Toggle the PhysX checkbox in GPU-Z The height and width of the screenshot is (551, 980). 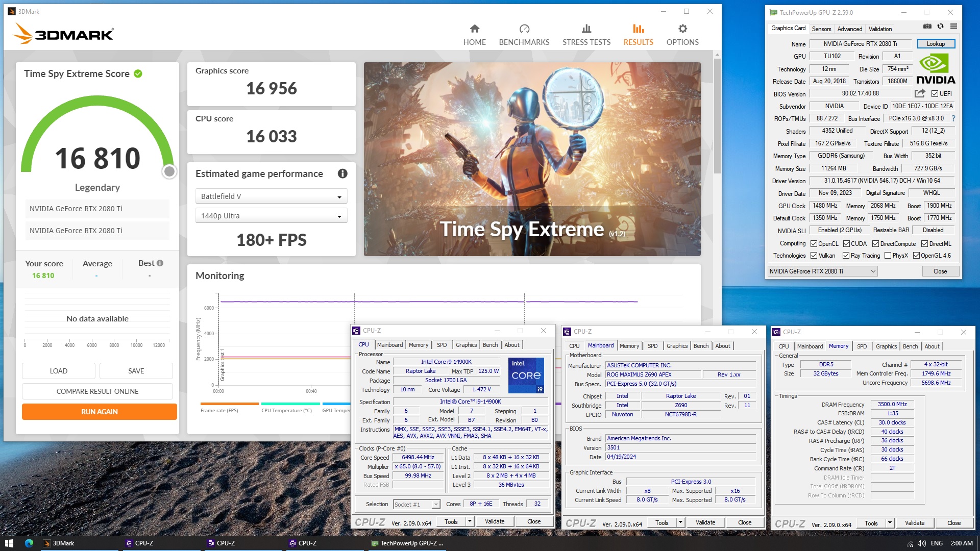(x=888, y=256)
